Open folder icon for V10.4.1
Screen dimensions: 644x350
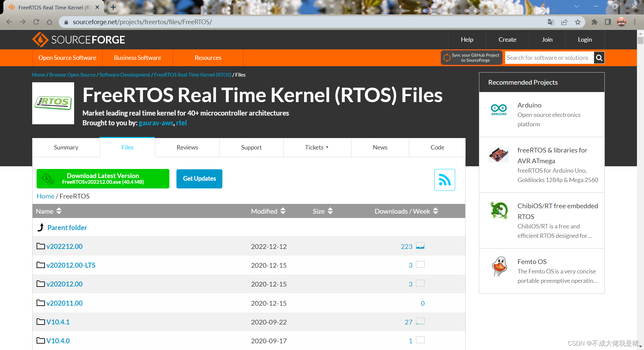click(x=41, y=322)
